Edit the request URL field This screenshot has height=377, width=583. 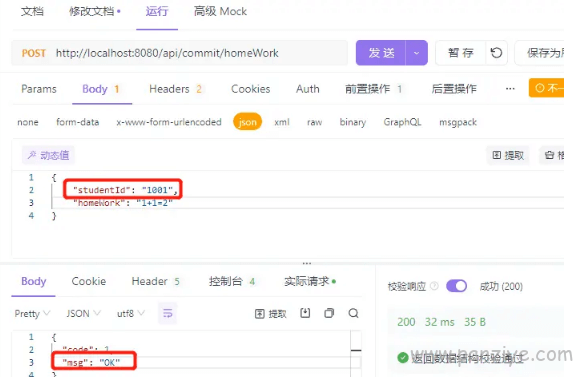tap(167, 53)
